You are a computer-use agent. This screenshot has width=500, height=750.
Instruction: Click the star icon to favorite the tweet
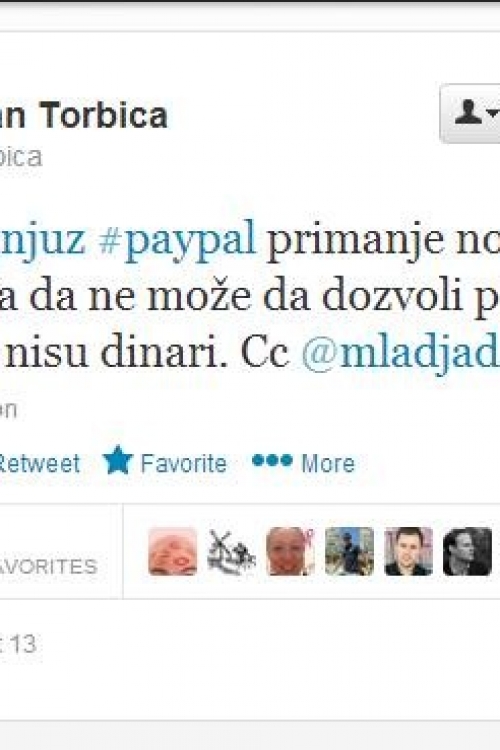[x=118, y=460]
